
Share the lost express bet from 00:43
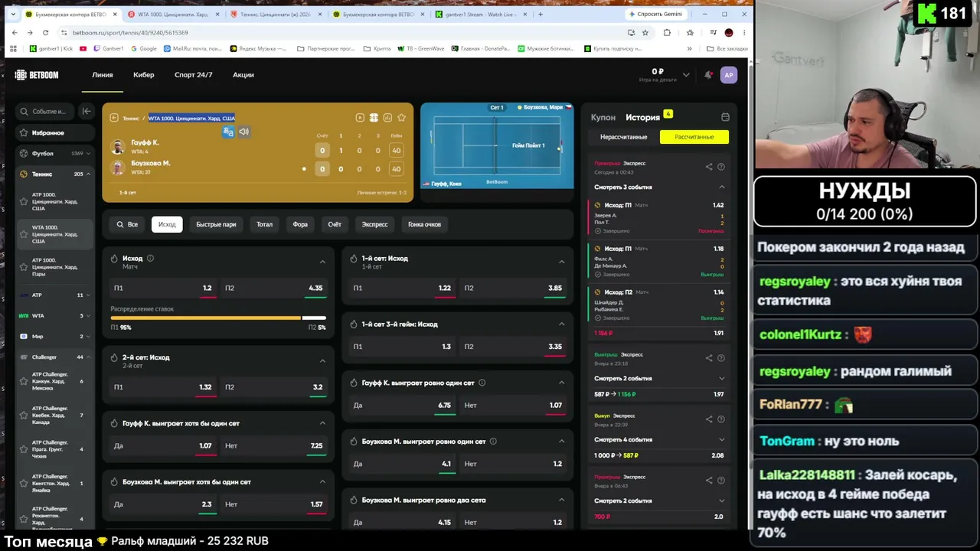coord(709,167)
